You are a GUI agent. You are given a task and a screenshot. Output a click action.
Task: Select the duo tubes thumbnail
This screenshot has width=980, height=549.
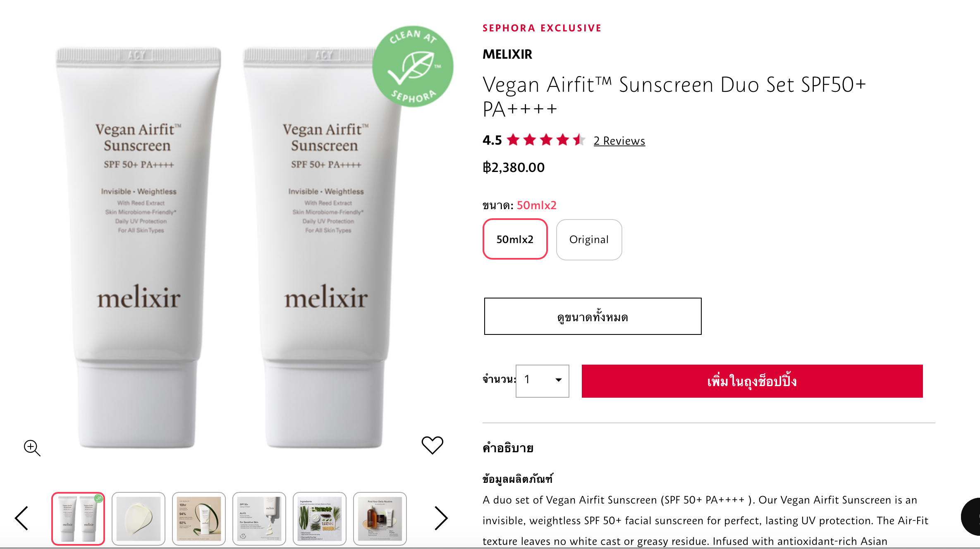click(x=78, y=519)
